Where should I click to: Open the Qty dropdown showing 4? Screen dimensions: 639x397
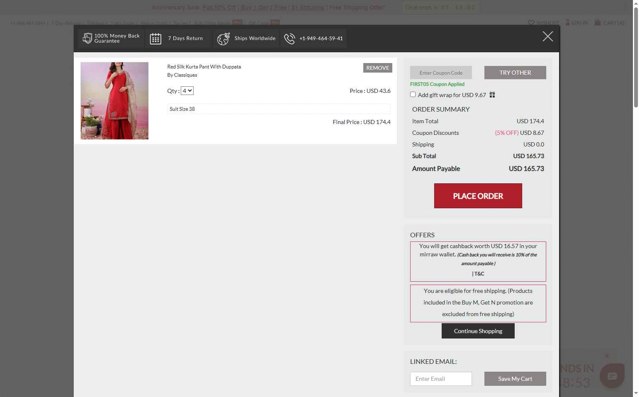click(x=187, y=91)
